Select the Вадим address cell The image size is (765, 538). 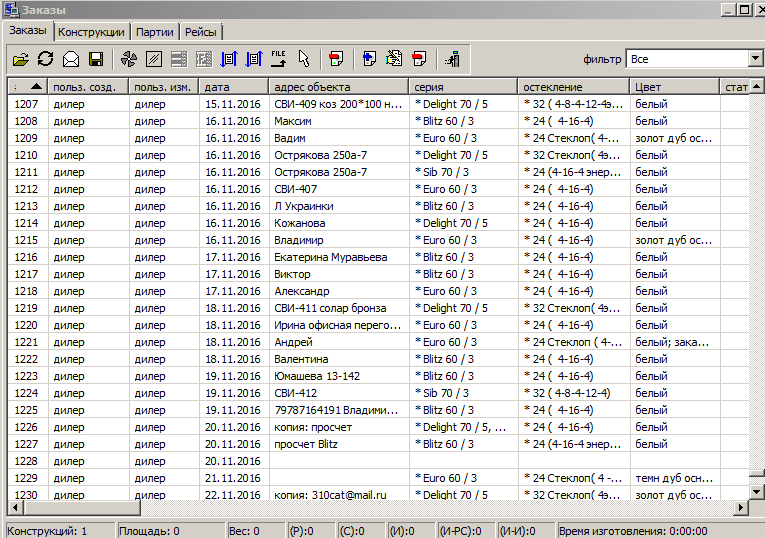tap(339, 138)
